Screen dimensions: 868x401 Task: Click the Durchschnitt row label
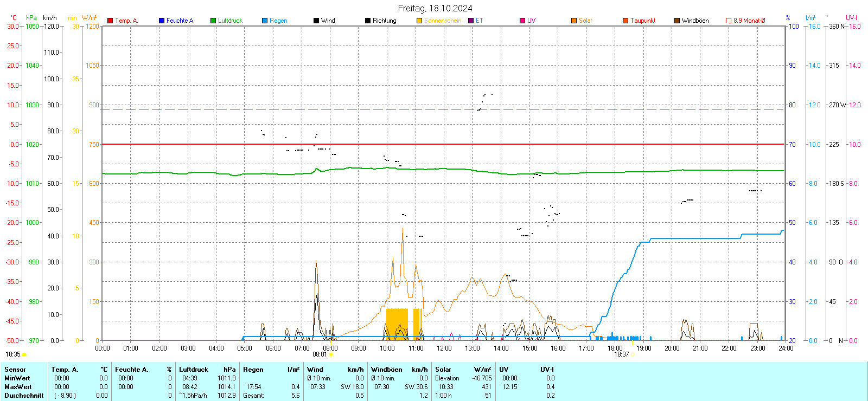point(24,396)
